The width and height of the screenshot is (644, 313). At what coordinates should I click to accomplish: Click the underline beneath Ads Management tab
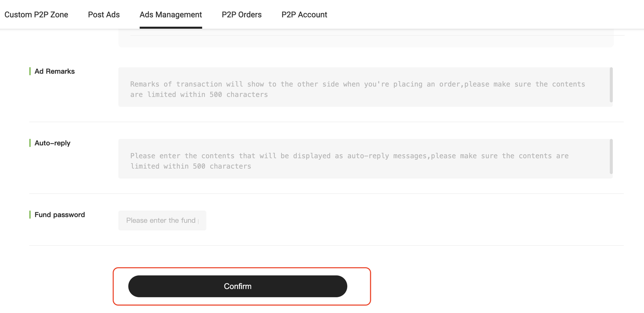171,27
